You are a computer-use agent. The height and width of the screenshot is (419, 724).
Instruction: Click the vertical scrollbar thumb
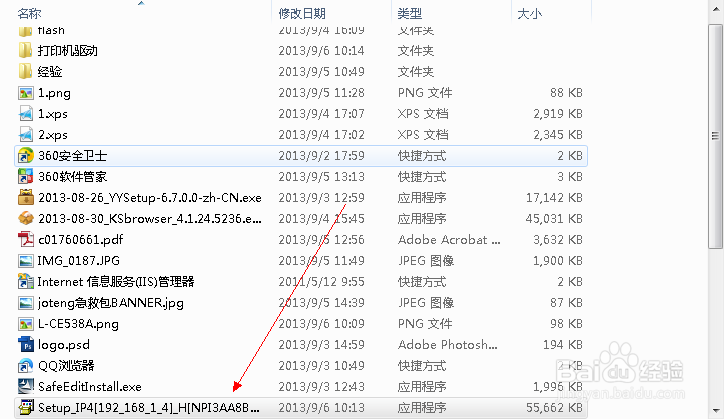tap(716, 136)
